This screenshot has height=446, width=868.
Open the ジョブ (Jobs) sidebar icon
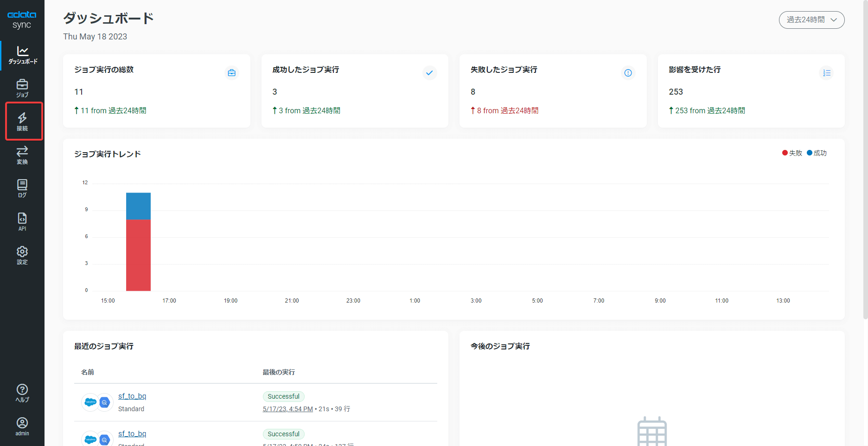(x=22, y=88)
